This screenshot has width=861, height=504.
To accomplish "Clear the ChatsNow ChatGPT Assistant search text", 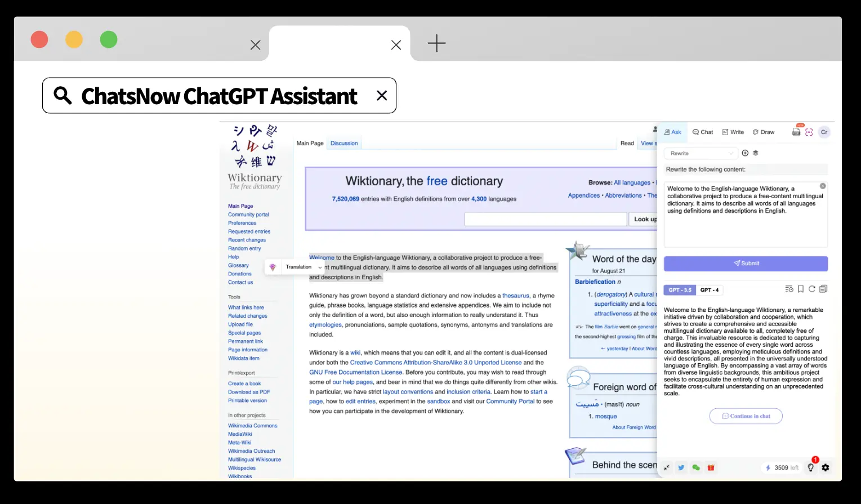I will tap(382, 96).
